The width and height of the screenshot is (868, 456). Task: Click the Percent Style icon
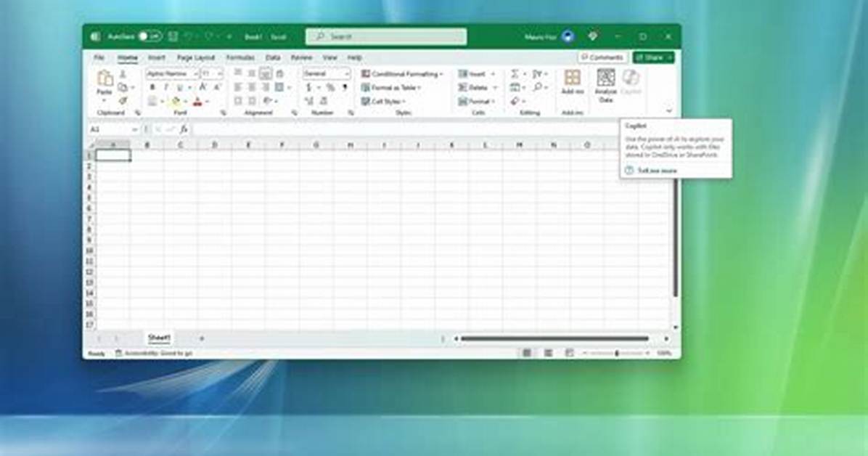tap(330, 88)
